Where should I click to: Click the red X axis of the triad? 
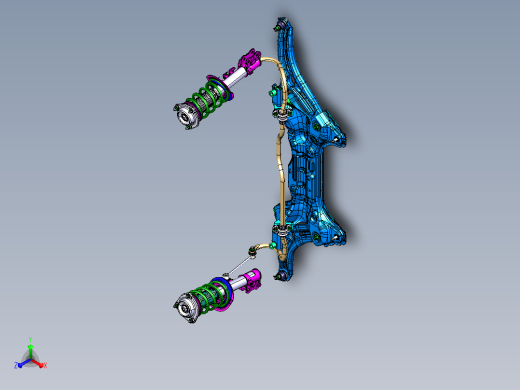click(37, 363)
